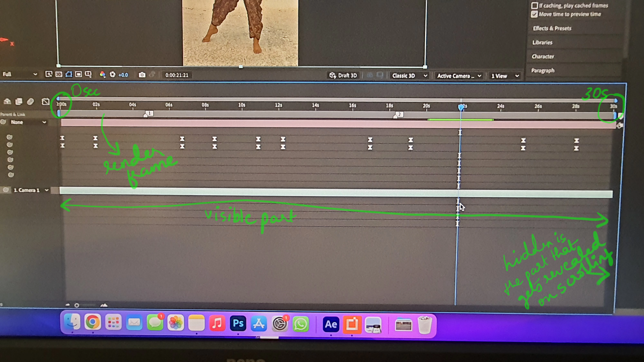Toggle Draft 3D mode
The image size is (644, 362).
[343, 75]
